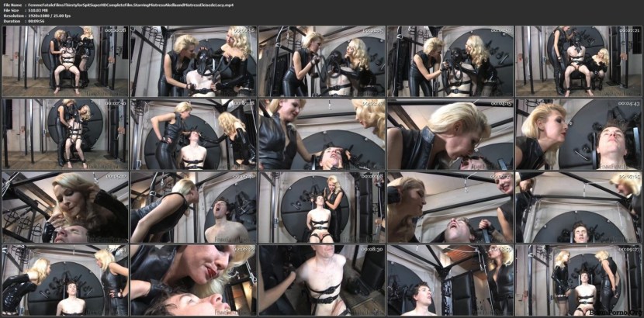Image resolution: width=644 pixels, height=318 pixels.
Task: Open the thumbnail timestamped 00:08:30
Action: 321,280
